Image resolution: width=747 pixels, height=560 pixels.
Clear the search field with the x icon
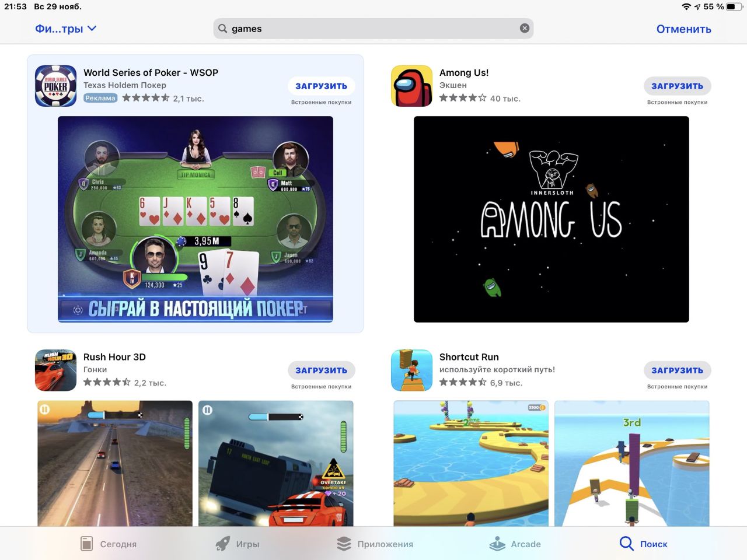pos(525,28)
